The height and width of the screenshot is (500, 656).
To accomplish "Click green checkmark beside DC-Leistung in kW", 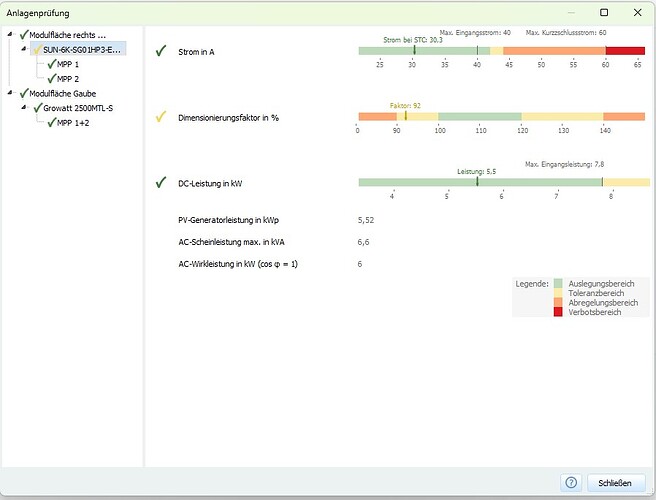I will (161, 182).
